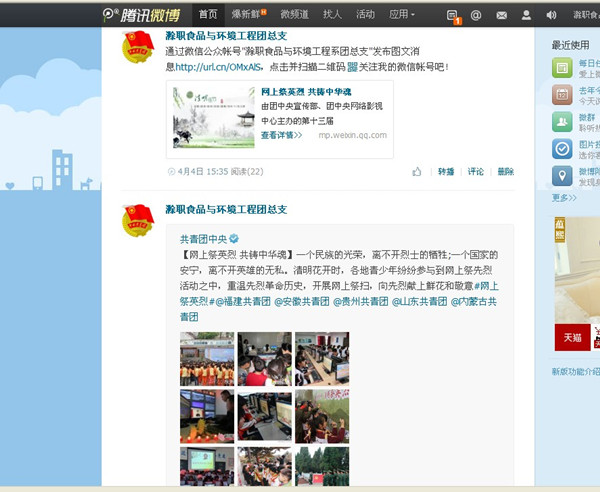Click the green 每日 app icon in sidebar
600x492 pixels.
tap(562, 68)
